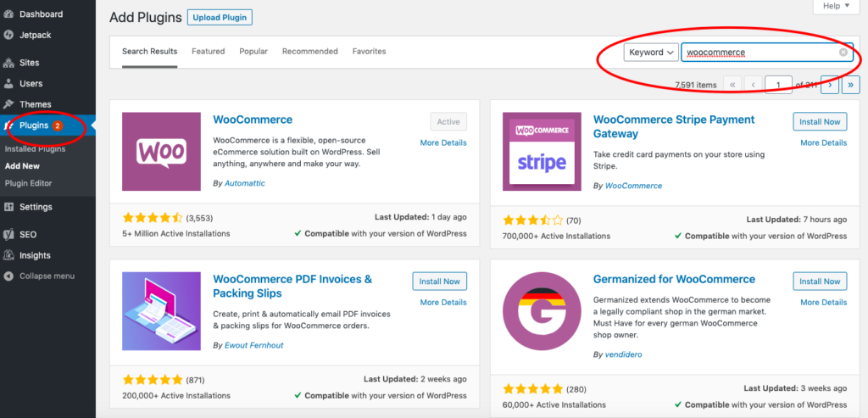868x418 pixels.
Task: Go to next results page arrow
Action: [x=829, y=85]
